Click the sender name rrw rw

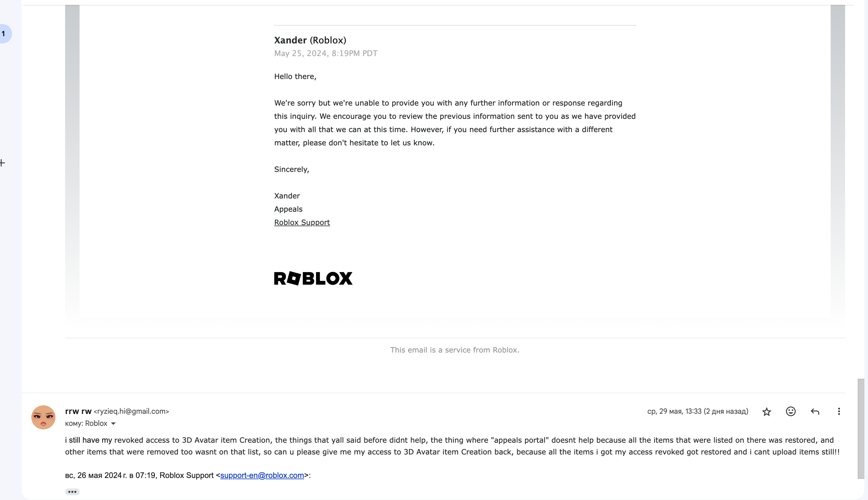pyautogui.click(x=78, y=411)
